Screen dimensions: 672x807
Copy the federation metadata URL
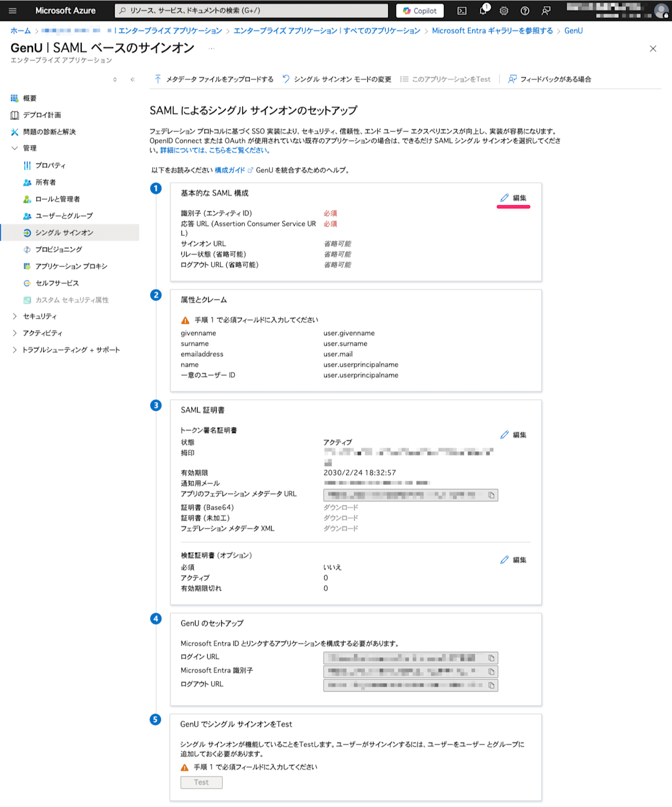[491, 495]
